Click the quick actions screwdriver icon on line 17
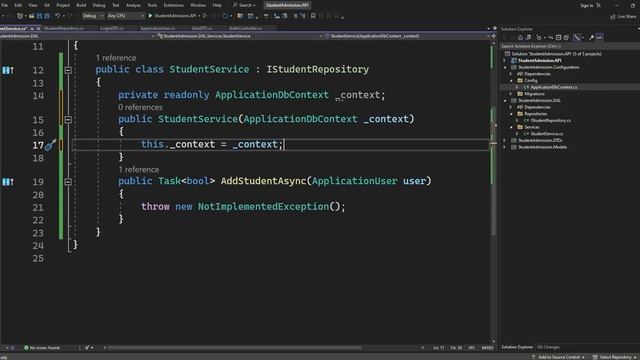The image size is (640, 360). pos(50,144)
